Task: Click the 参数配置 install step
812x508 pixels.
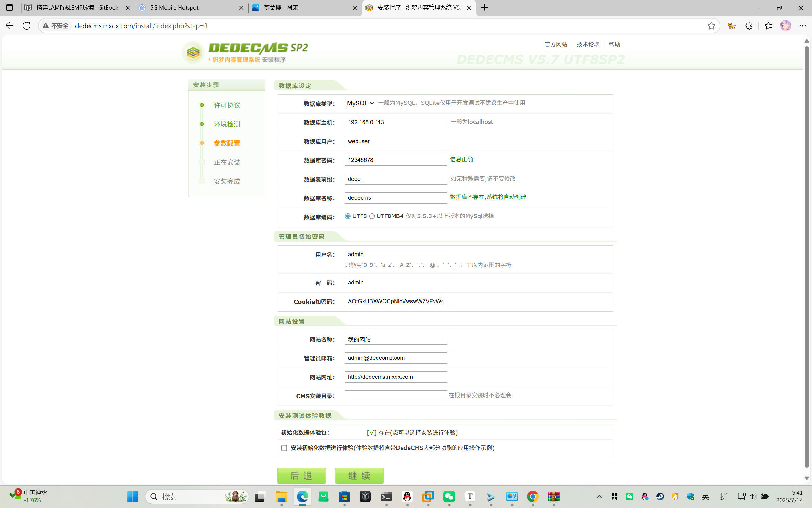Action: tap(227, 143)
